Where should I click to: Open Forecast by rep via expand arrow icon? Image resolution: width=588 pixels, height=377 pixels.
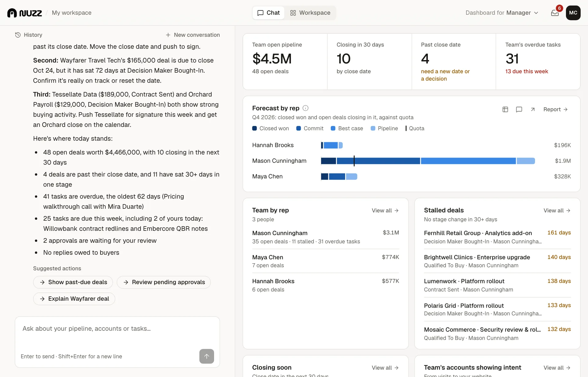pyautogui.click(x=533, y=109)
